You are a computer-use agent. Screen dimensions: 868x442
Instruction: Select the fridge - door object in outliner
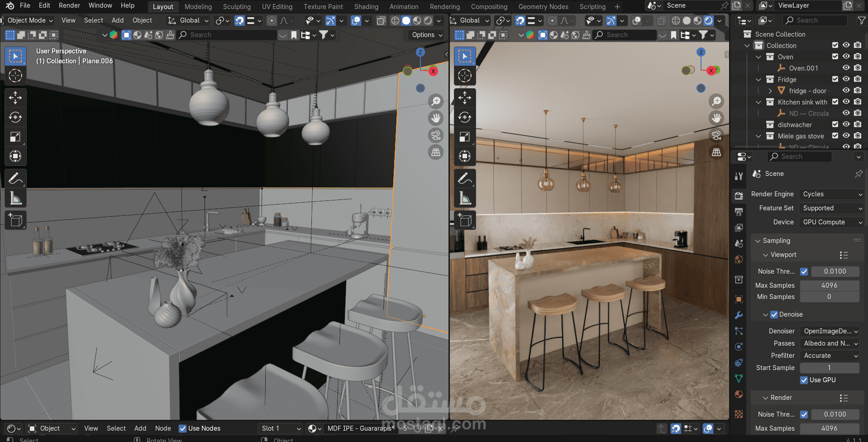(x=808, y=91)
